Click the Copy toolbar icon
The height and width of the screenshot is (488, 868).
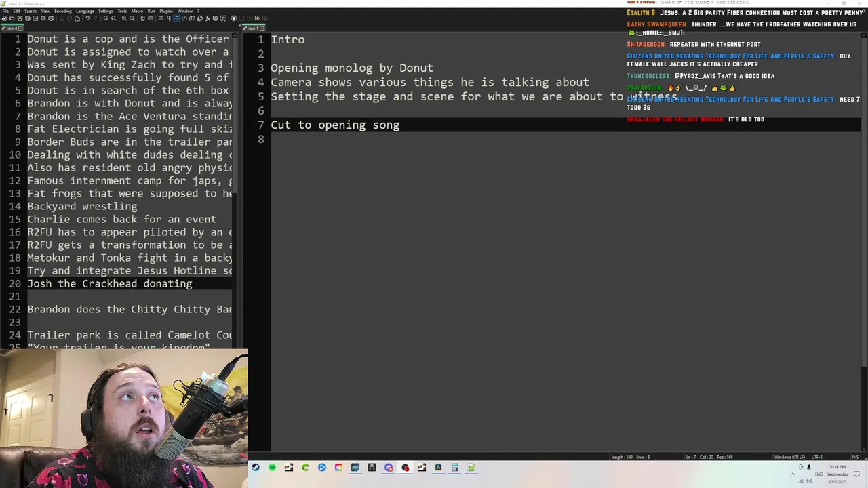tap(69, 18)
